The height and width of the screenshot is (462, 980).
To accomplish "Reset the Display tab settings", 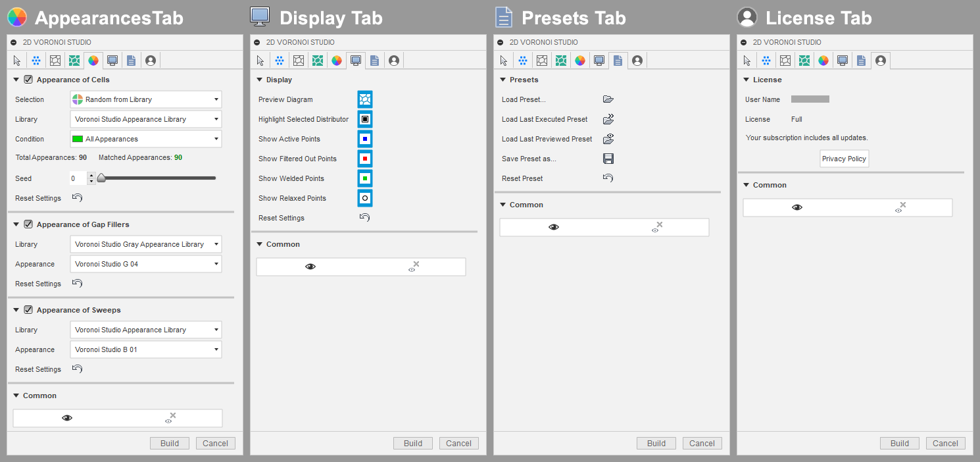I will 364,218.
